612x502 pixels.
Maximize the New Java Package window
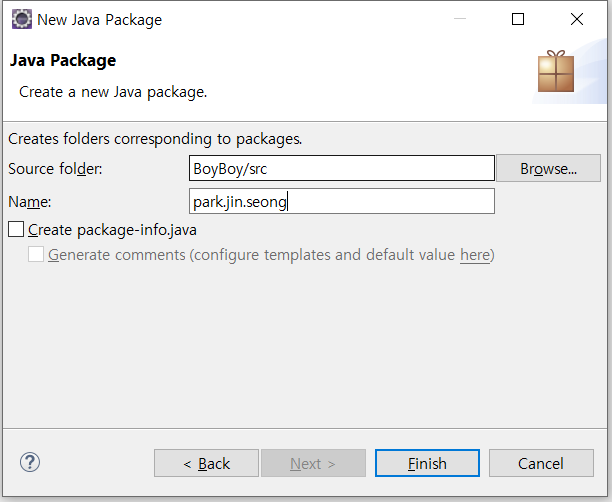point(518,19)
